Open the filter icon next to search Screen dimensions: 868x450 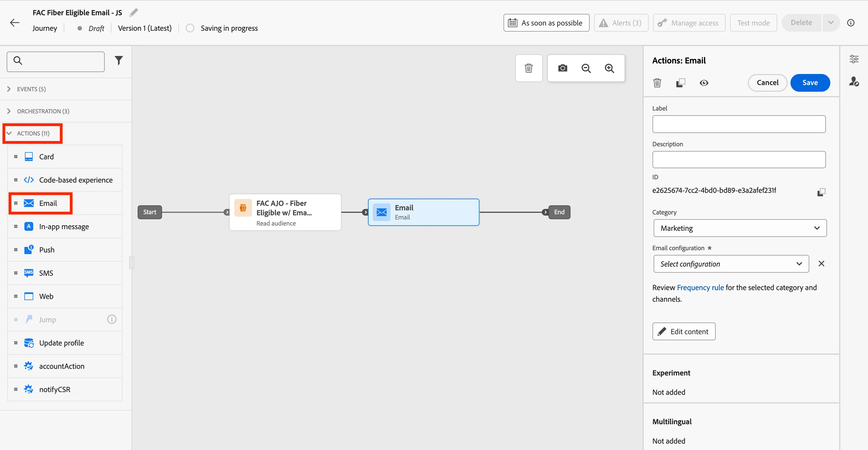[x=119, y=61]
